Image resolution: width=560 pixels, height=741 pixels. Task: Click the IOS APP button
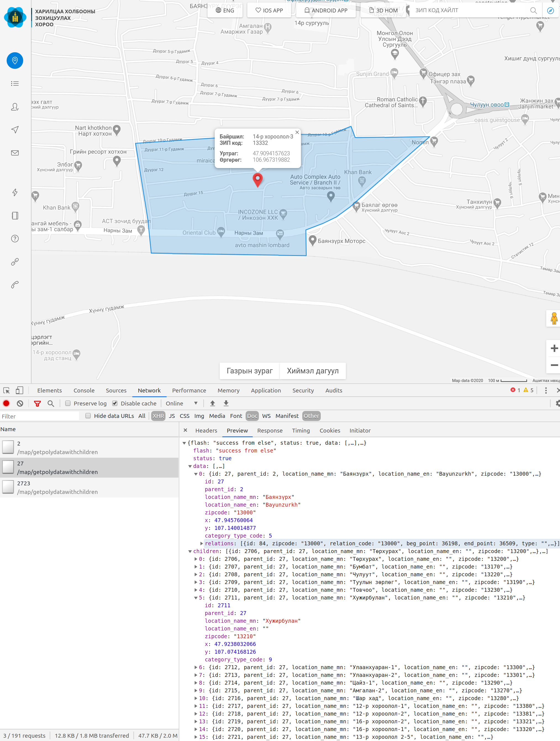[269, 11]
